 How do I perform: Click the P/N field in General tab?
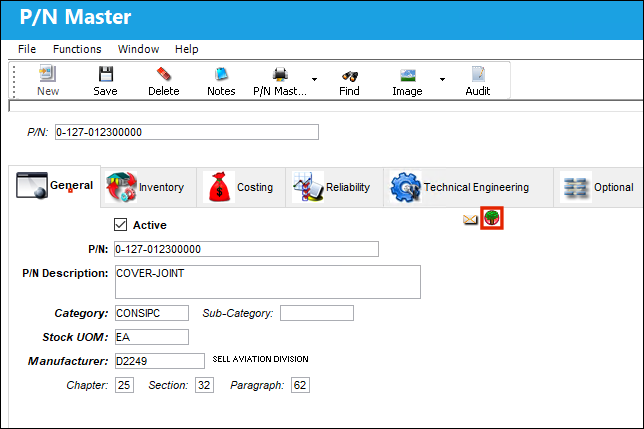(246, 249)
